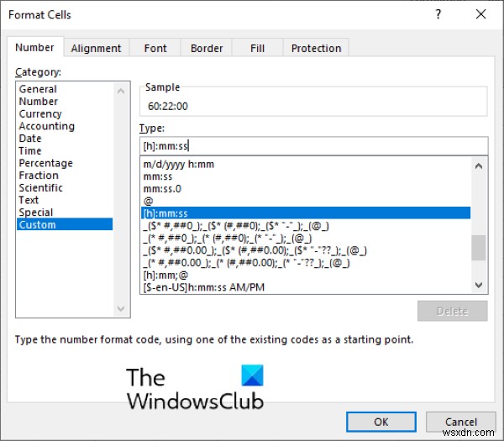Click the greyed-out Delete button
The height and width of the screenshot is (441, 504).
pyautogui.click(x=452, y=311)
